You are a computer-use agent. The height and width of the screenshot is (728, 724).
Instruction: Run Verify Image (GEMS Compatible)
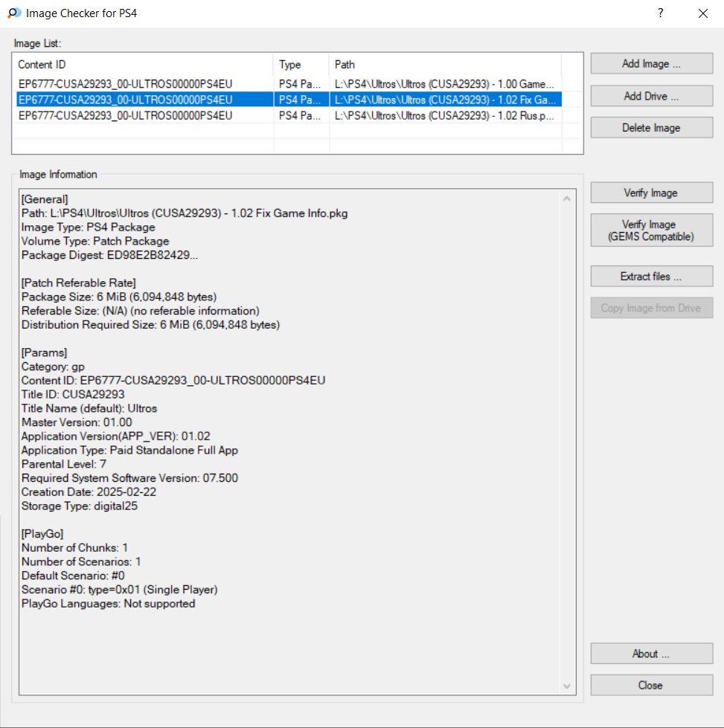pyautogui.click(x=652, y=231)
